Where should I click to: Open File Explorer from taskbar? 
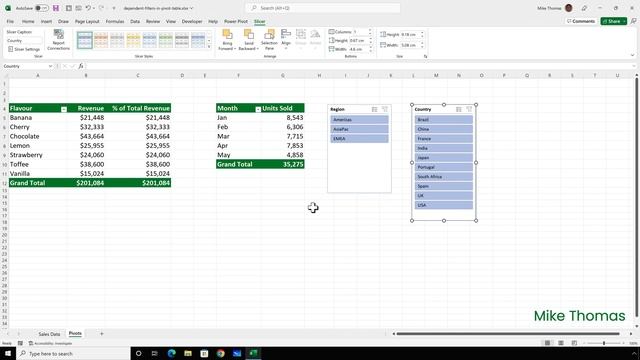point(188,353)
